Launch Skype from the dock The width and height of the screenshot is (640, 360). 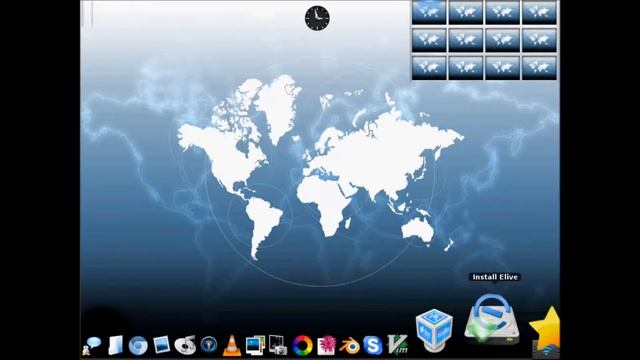click(373, 345)
